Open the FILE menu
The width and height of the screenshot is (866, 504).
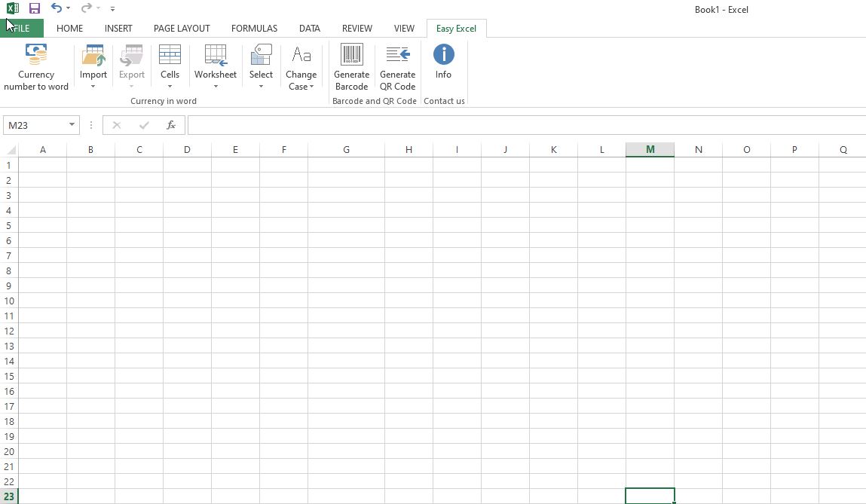tap(22, 28)
